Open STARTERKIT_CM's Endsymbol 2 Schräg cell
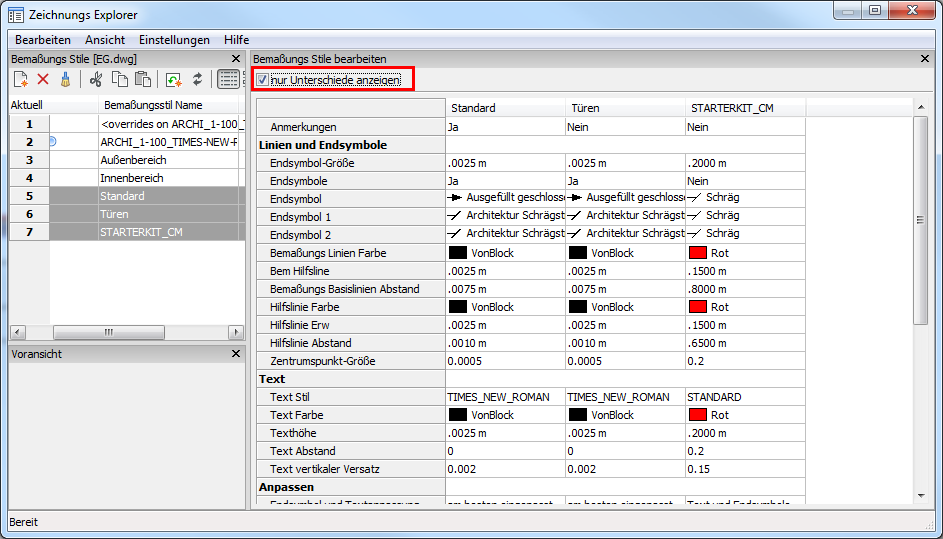 [x=745, y=233]
